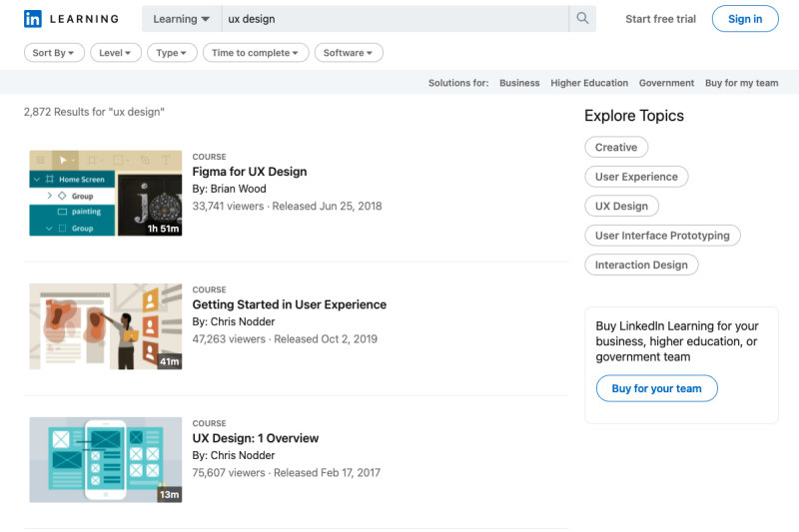
Task: Click author text By: Brian Wood
Action: [229, 189]
